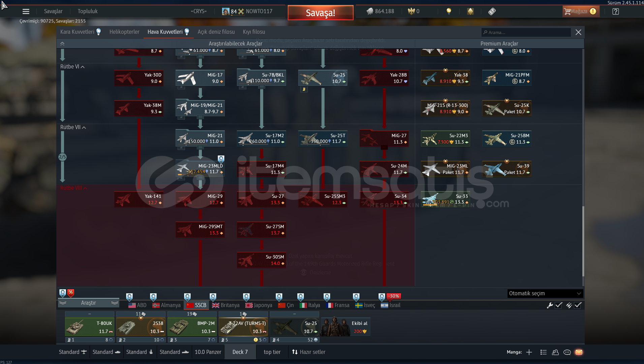The image size is (644, 364).
Task: Select the Yak-38 premium aircraft
Action: click(446, 78)
